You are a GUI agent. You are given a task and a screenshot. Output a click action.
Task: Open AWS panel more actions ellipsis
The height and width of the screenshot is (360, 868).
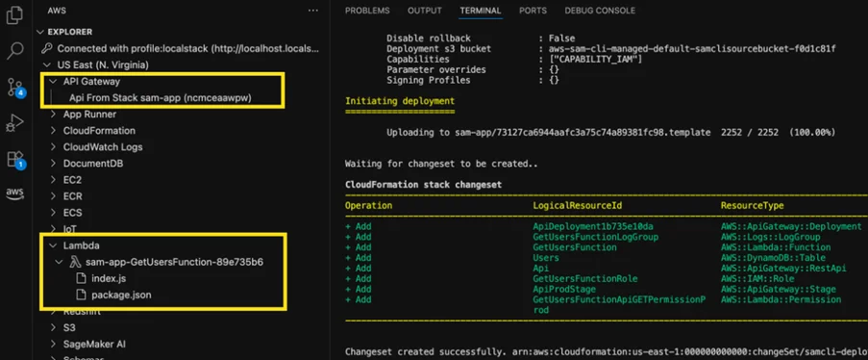click(x=312, y=11)
